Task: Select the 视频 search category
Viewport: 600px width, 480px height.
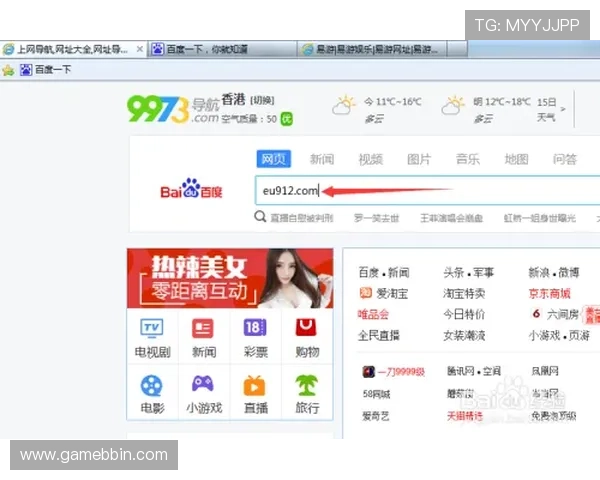Action: [370, 159]
